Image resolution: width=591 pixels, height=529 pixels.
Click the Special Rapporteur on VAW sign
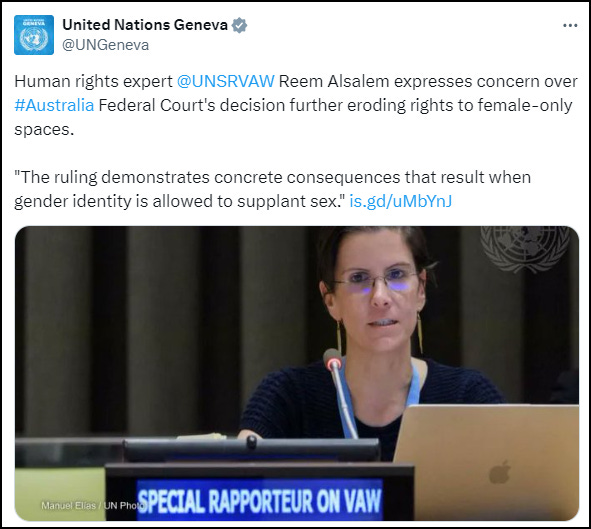(259, 501)
